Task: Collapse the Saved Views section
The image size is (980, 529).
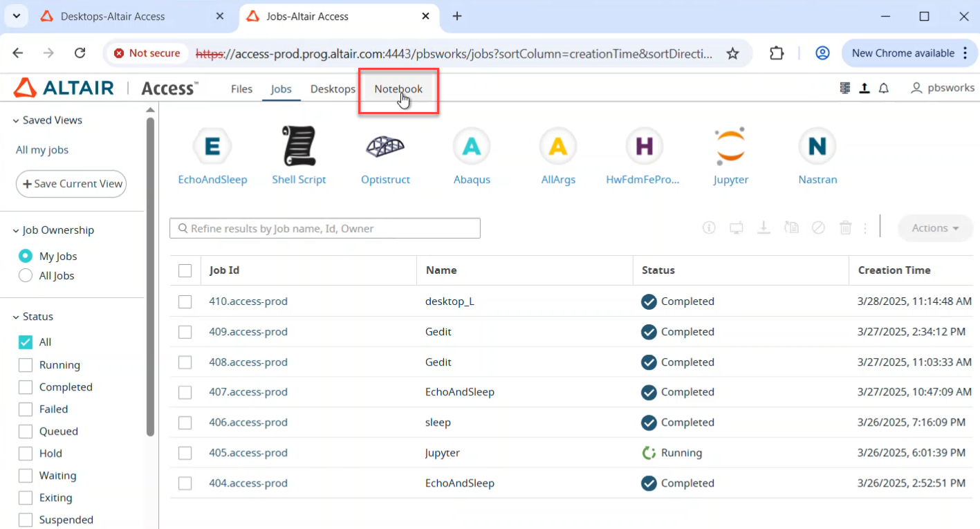Action: 16,120
